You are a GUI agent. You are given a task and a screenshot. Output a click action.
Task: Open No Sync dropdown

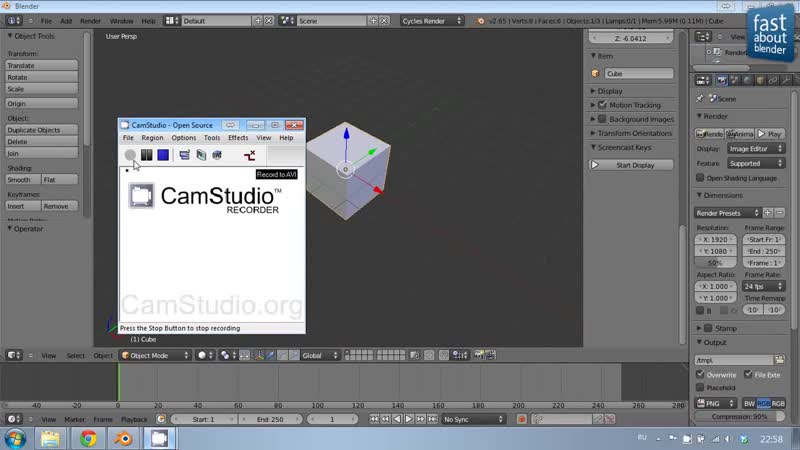coord(473,419)
